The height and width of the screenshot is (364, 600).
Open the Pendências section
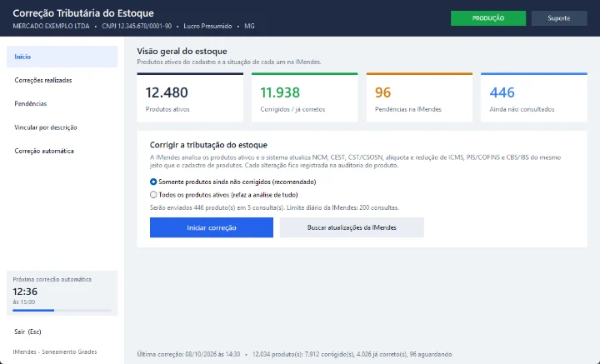tap(62, 103)
